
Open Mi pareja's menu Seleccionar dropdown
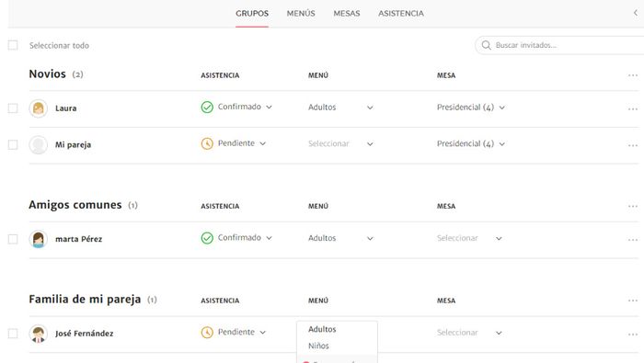tap(341, 144)
